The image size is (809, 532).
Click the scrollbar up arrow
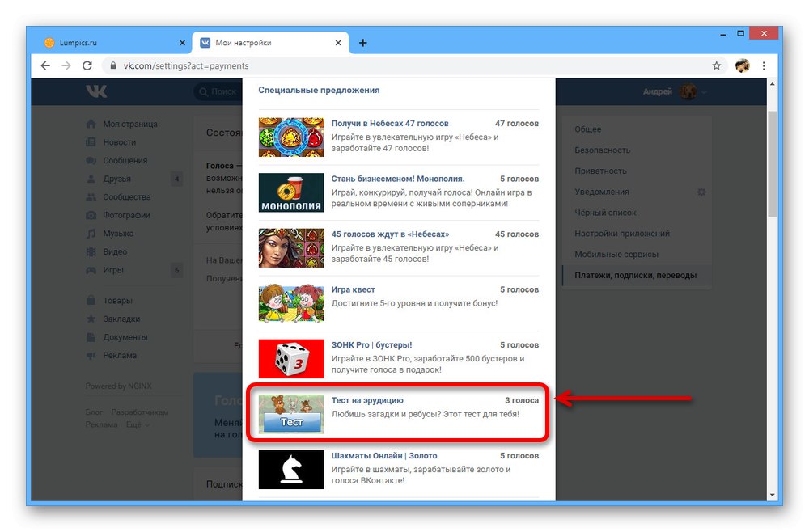[772, 83]
